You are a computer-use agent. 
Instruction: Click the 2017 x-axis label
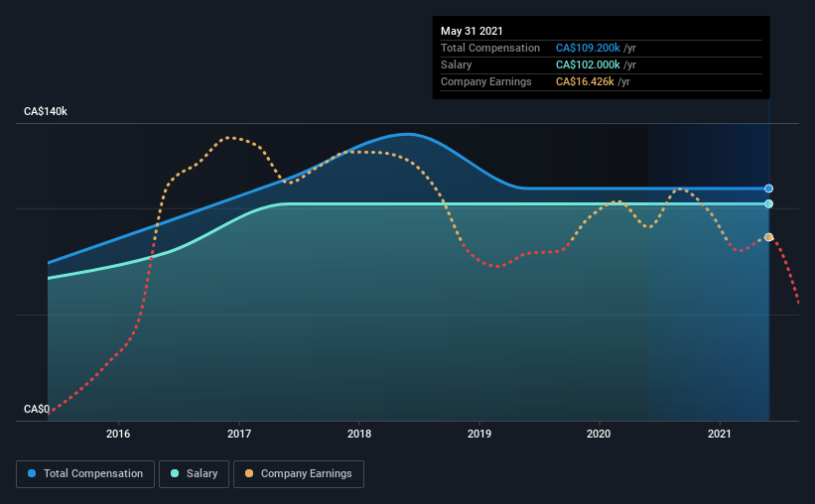239,434
